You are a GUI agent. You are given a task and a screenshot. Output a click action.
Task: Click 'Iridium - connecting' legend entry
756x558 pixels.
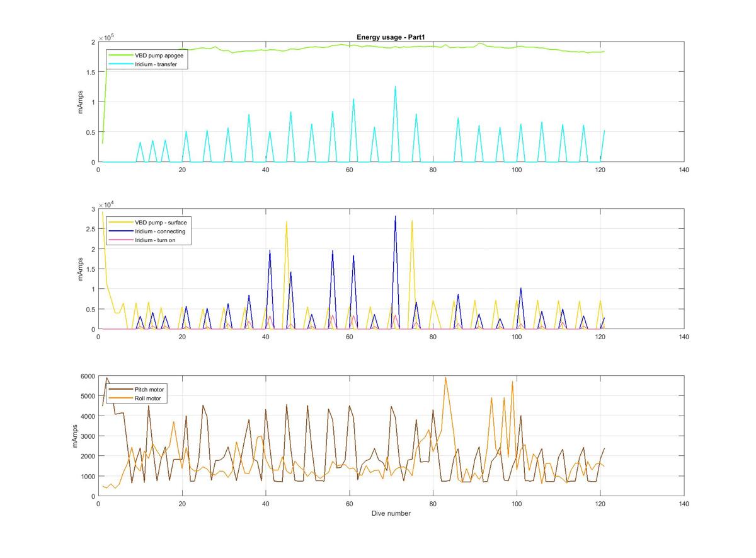click(x=148, y=231)
